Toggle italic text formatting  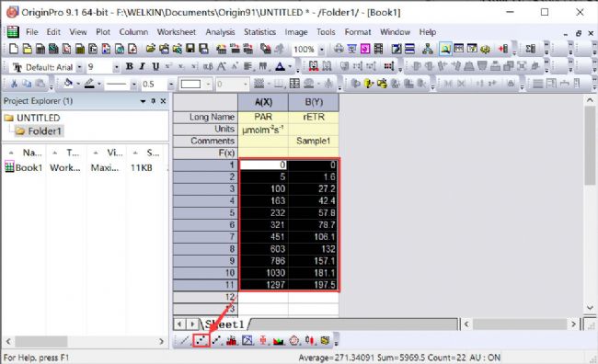tap(143, 67)
